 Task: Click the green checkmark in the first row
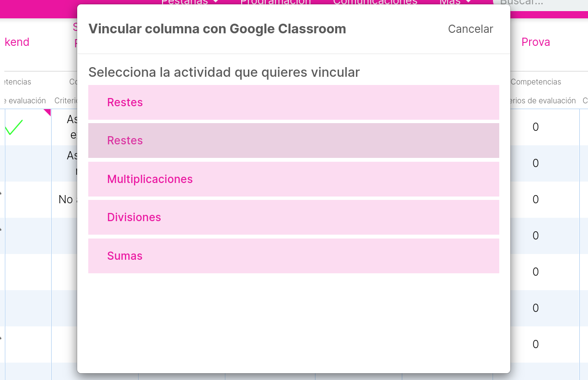coord(14,127)
